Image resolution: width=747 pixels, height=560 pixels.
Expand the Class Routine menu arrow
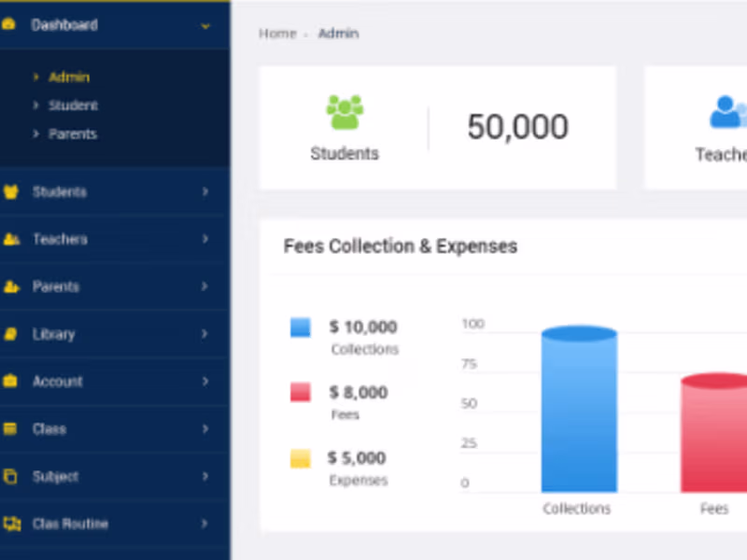click(204, 524)
